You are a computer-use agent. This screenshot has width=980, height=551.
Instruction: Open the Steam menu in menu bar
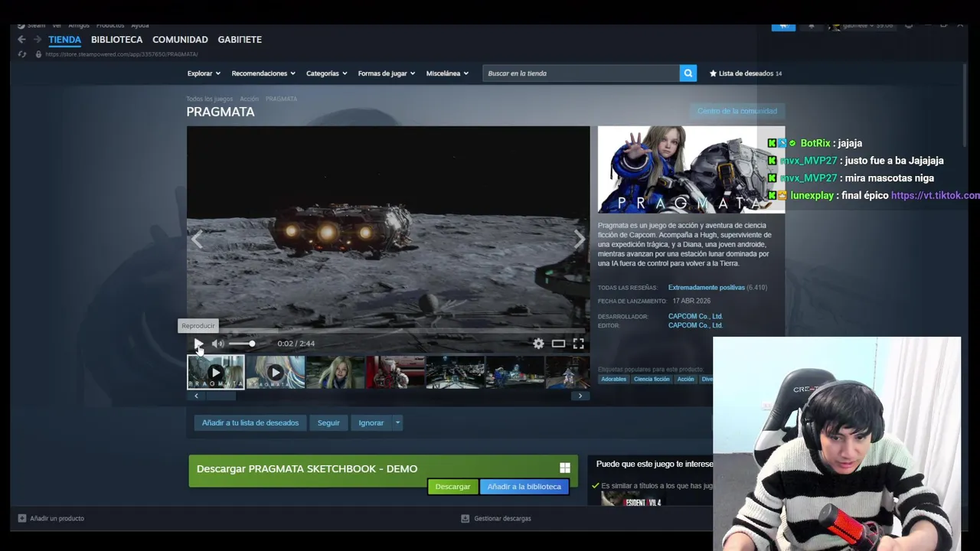point(32,26)
